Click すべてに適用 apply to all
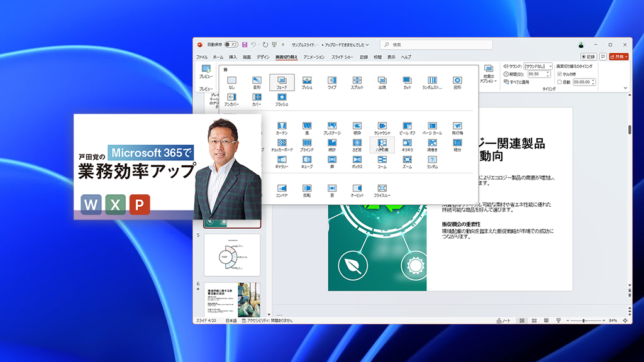Viewport: 644px width, 362px height. [517, 82]
